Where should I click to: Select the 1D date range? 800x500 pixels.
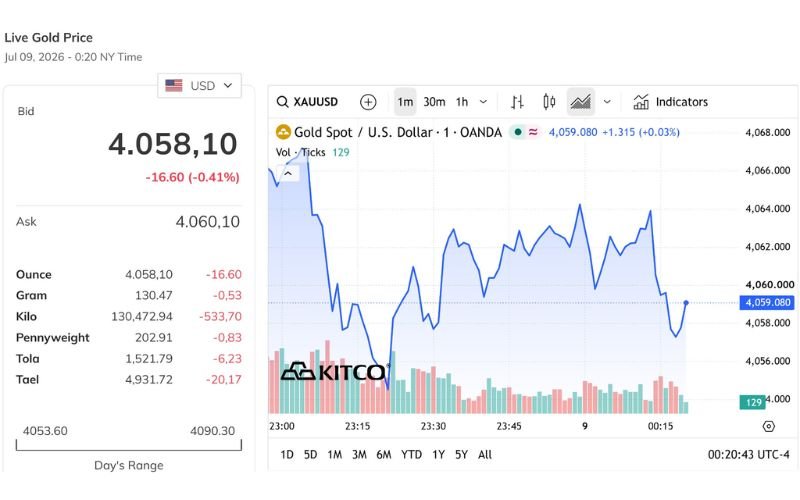[x=287, y=455]
